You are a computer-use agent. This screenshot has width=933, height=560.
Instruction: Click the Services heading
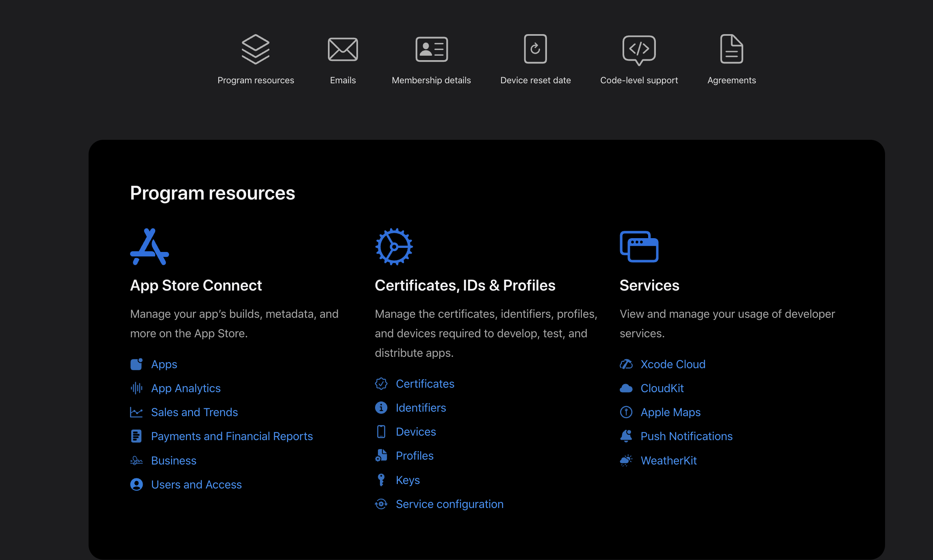(649, 285)
